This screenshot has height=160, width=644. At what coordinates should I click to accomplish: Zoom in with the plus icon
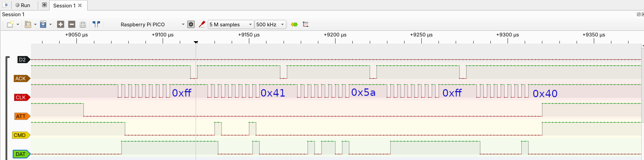[61, 24]
